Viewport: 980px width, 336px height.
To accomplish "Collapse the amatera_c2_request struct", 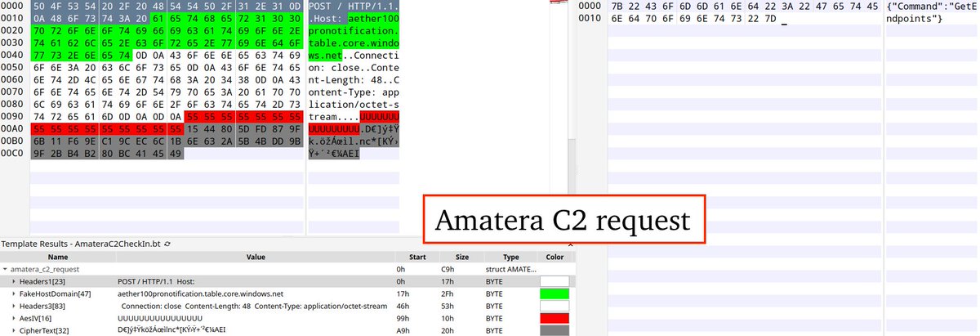I will coord(6,268).
